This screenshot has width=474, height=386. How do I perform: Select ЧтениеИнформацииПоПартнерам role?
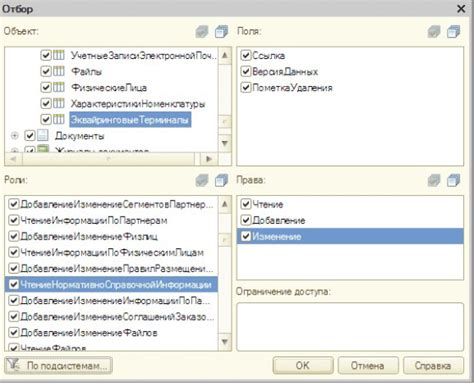pos(94,220)
